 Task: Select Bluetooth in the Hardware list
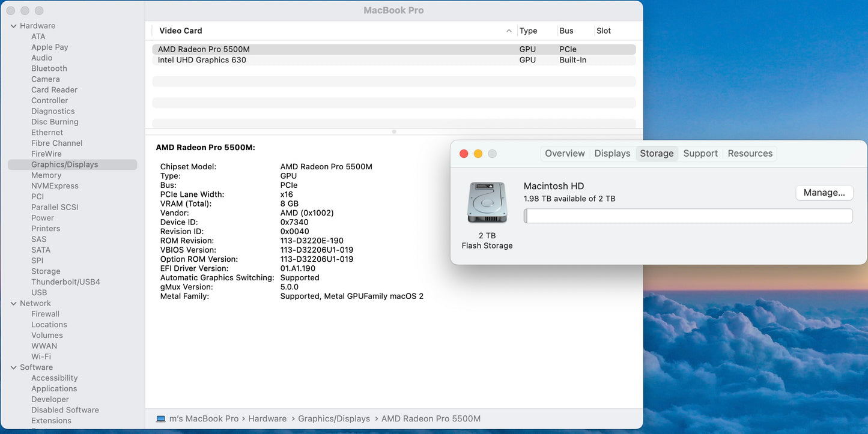(x=49, y=68)
